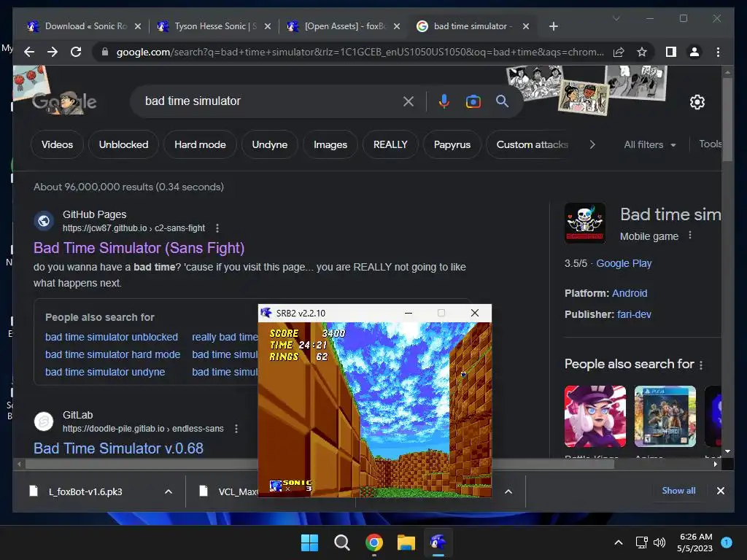Click the page vertical scrollbar thumb
Image resolution: width=747 pixels, height=560 pixels.
point(727,119)
